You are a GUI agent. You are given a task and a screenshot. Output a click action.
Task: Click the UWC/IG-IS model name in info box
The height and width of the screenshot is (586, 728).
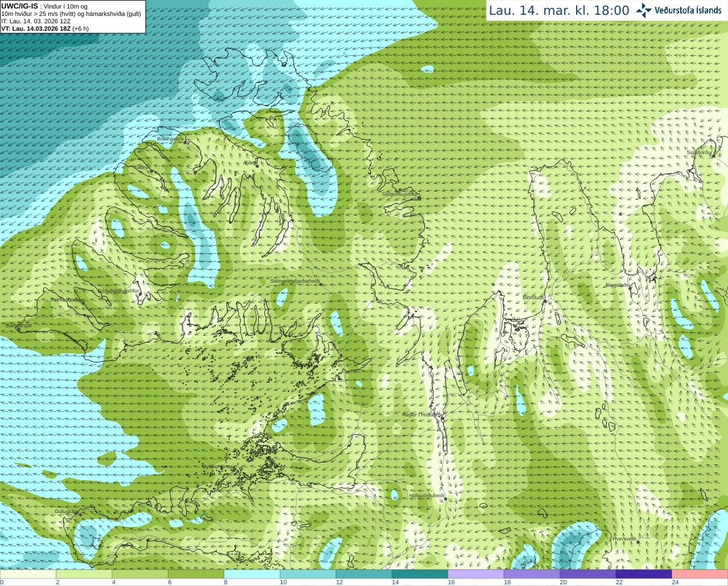pos(19,6)
